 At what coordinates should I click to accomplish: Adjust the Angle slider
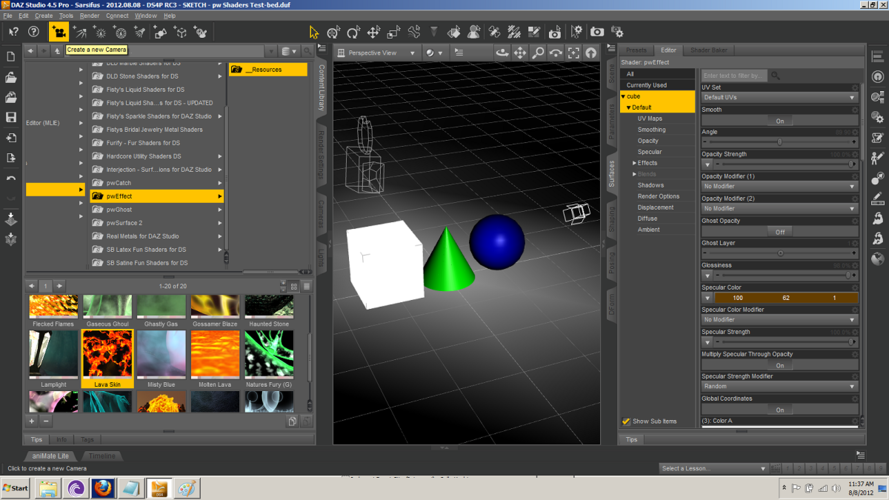pos(780,142)
